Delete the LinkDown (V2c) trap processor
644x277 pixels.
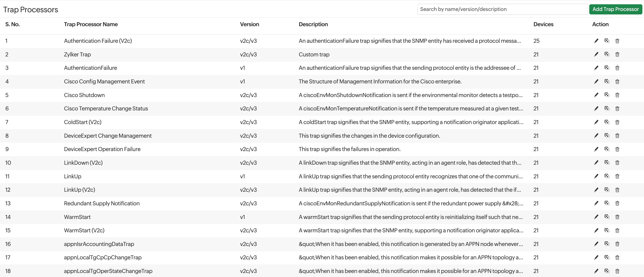coord(617,163)
